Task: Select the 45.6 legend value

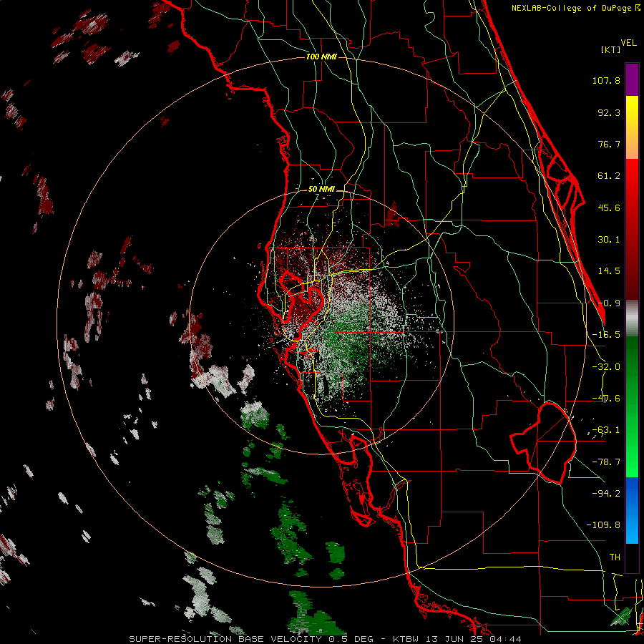Action: click(609, 208)
